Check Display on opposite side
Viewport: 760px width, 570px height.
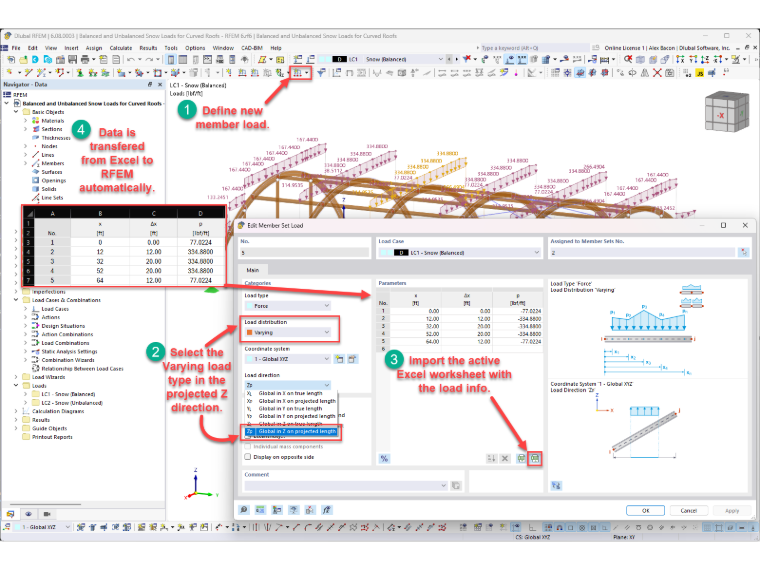point(248,457)
